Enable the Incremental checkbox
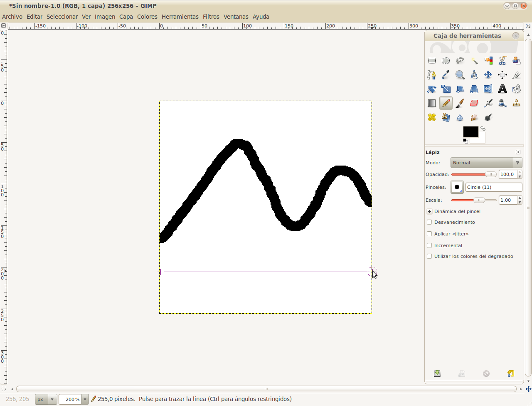The image size is (532, 406). (x=429, y=245)
